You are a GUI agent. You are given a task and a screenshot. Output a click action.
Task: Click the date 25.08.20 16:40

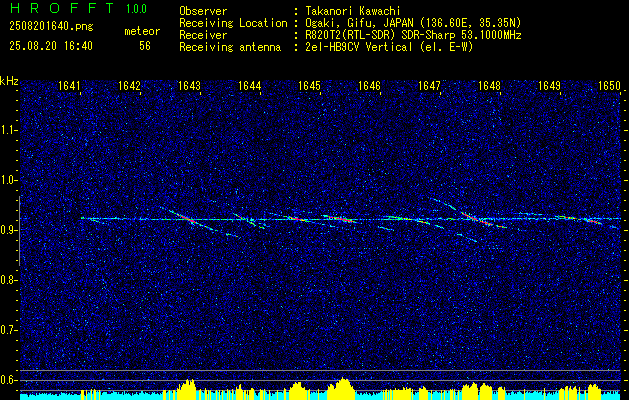click(x=51, y=46)
